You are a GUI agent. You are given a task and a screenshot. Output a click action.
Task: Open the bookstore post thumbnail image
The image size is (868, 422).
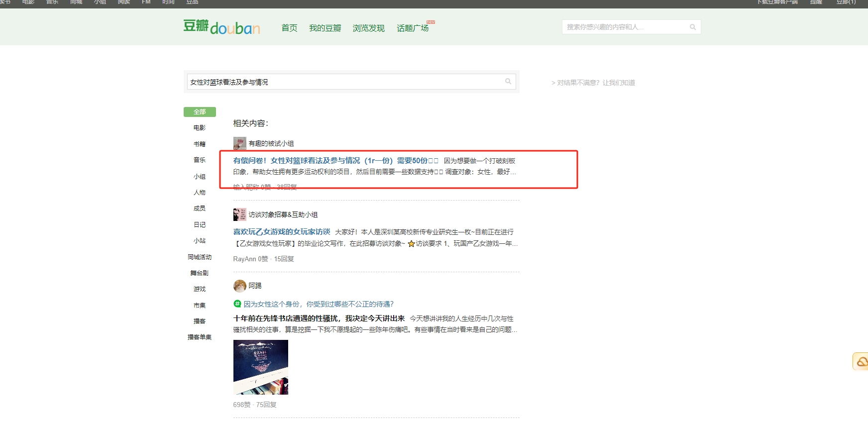pyautogui.click(x=261, y=367)
